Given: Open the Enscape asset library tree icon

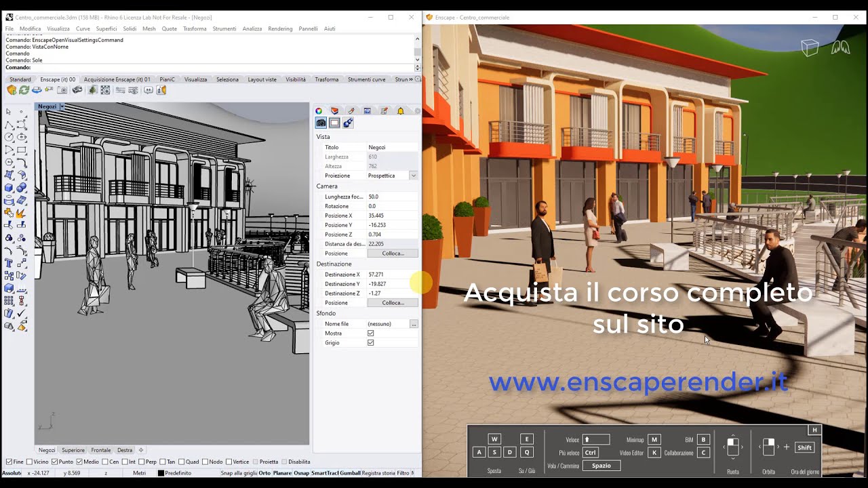Looking at the screenshot, I should (x=93, y=90).
